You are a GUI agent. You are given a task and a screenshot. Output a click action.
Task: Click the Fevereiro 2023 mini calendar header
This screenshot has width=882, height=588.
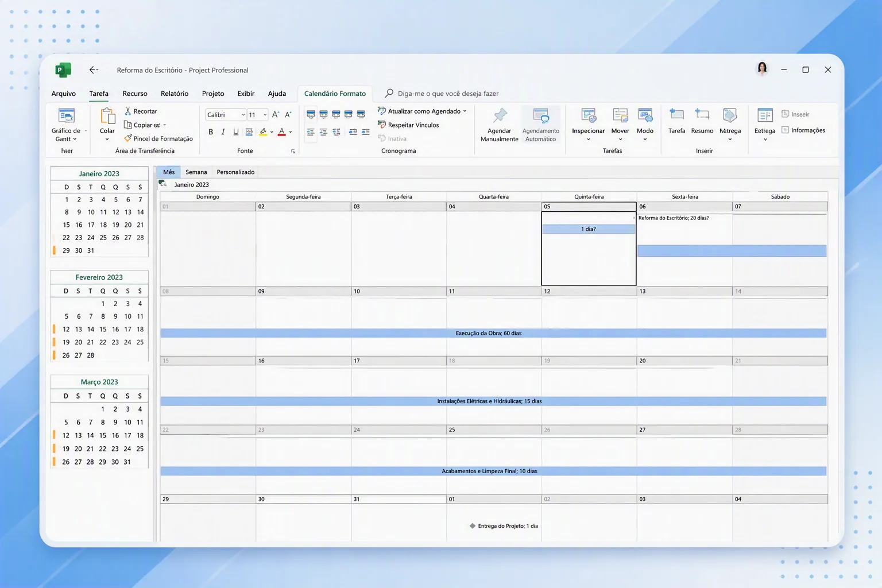(99, 277)
